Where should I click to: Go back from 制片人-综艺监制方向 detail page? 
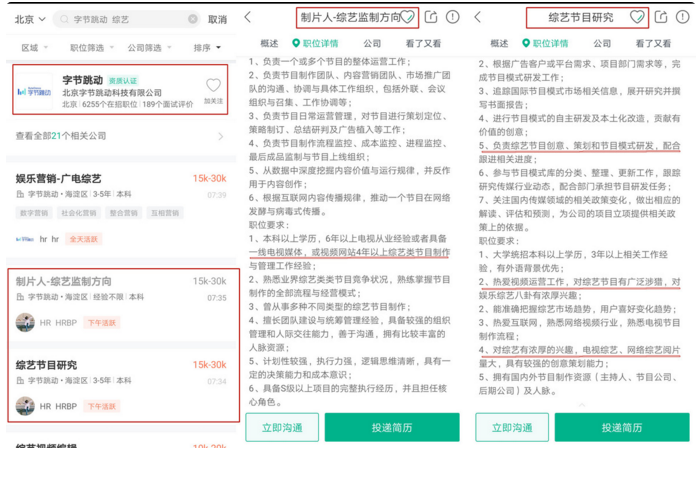click(x=248, y=17)
